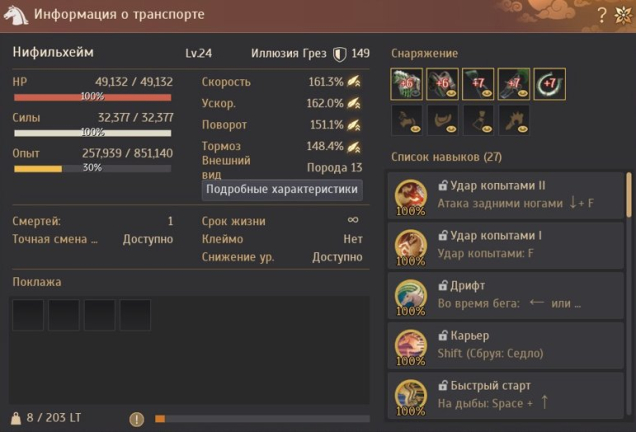Toggle the lock on Быстрый старт skill
The image size is (636, 432).
[x=443, y=385]
